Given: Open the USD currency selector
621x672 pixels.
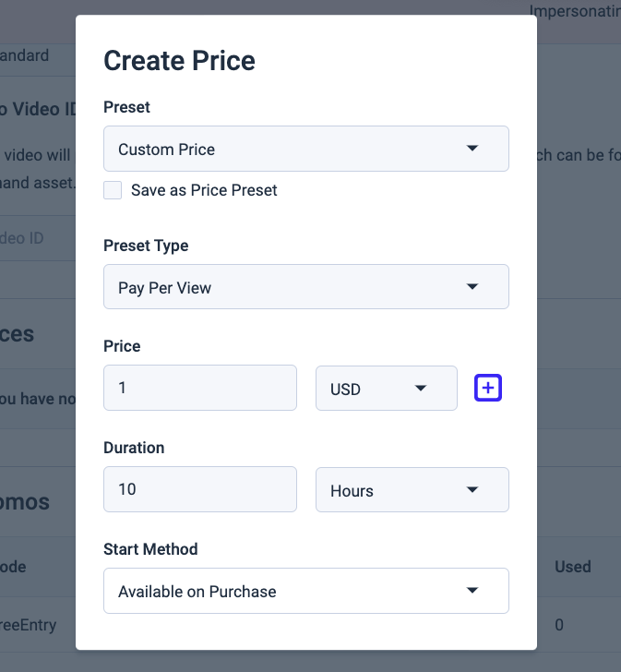Looking at the screenshot, I should (386, 389).
